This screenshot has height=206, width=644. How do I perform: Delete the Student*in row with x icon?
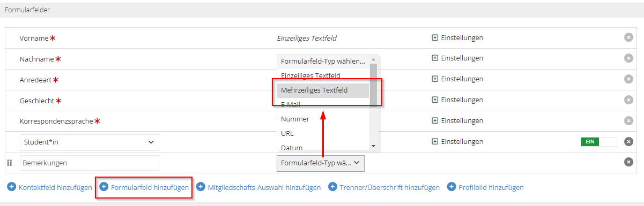point(628,142)
